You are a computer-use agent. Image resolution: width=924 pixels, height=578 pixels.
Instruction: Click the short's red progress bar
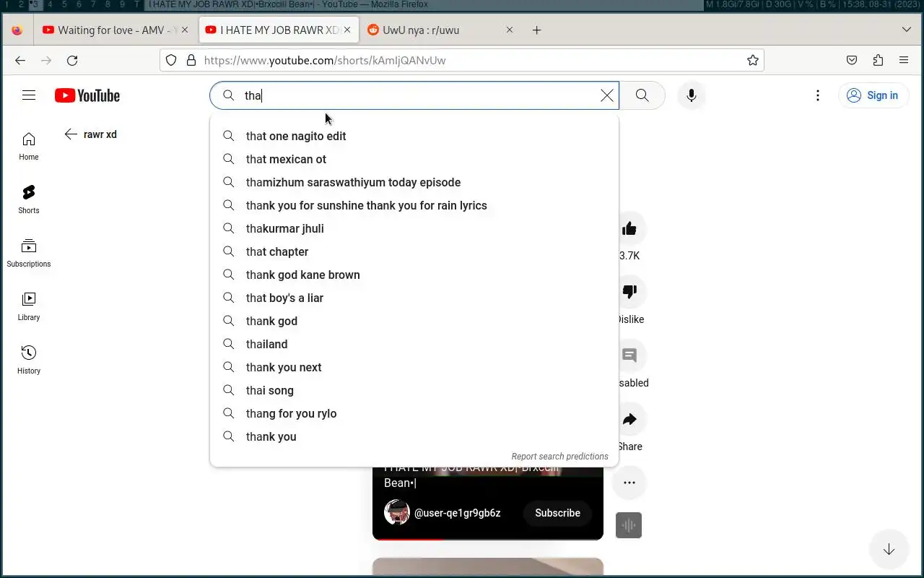click(488, 539)
